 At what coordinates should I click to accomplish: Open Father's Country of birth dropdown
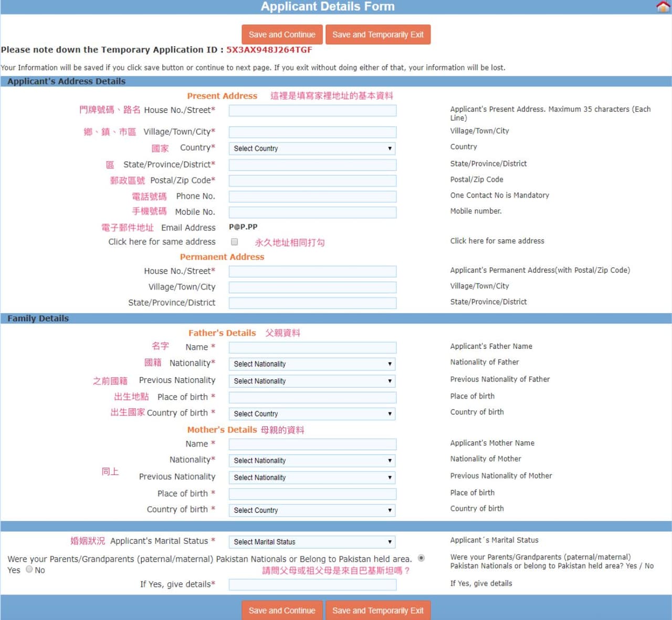(x=312, y=414)
